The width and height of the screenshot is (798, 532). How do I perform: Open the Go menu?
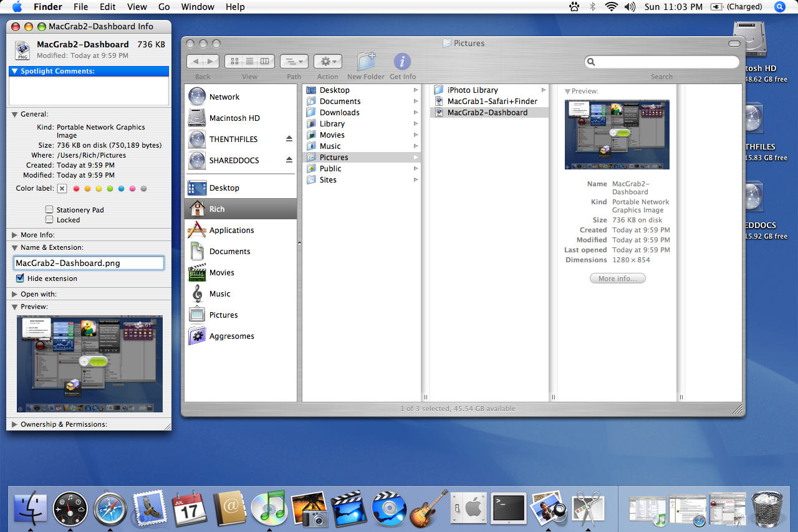point(164,7)
